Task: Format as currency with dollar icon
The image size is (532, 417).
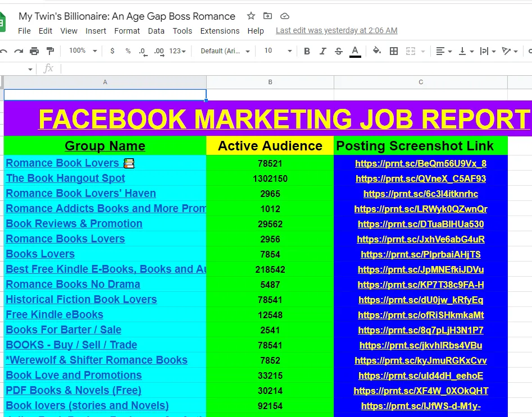Action: click(112, 51)
